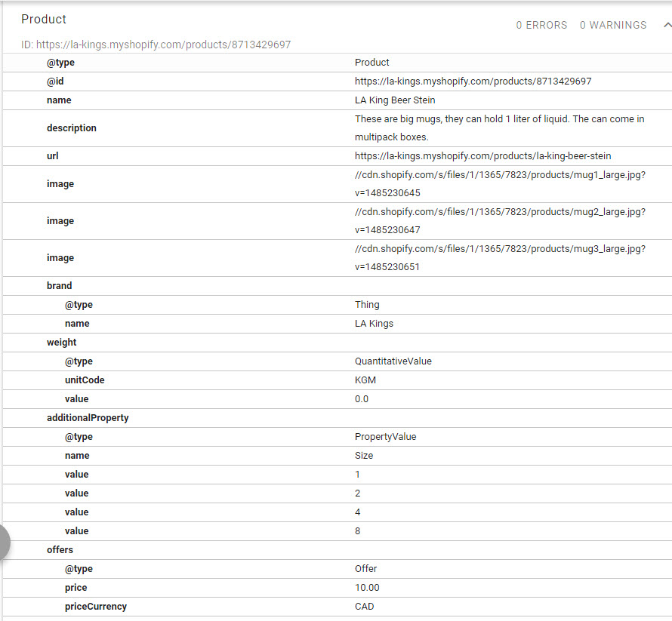The image size is (672, 621).
Task: Click the LA King Beer Stein name value
Action: click(395, 100)
